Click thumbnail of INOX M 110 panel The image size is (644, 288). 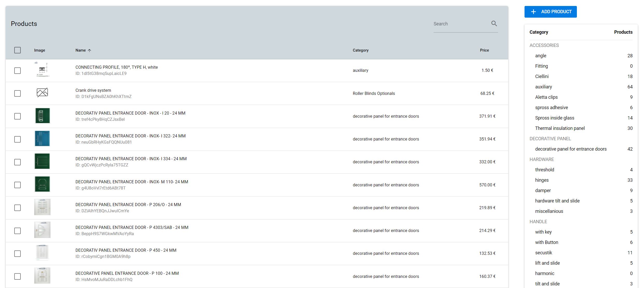42,184
